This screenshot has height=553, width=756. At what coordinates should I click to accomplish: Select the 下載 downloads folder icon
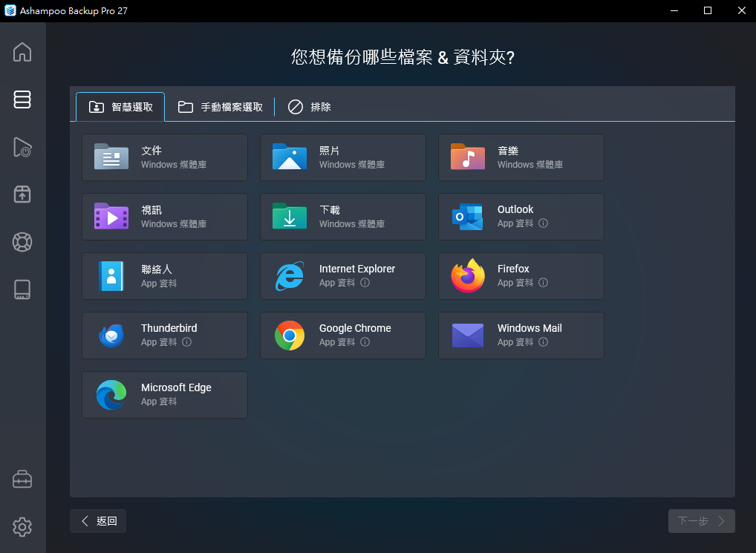coord(290,216)
